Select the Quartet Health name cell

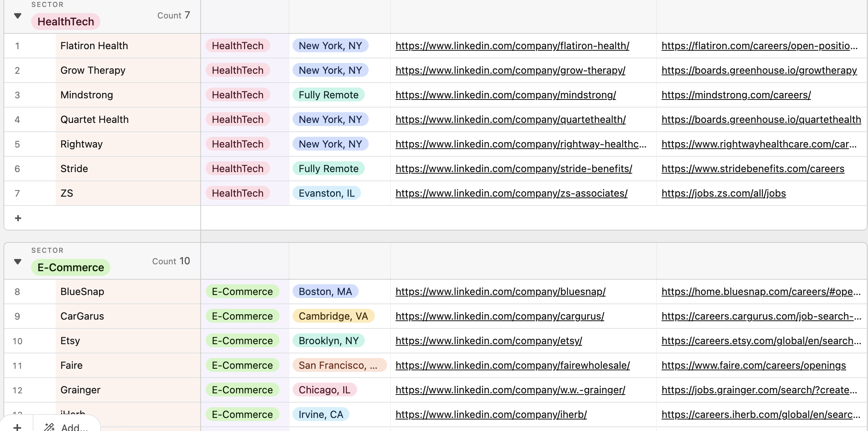coord(128,119)
